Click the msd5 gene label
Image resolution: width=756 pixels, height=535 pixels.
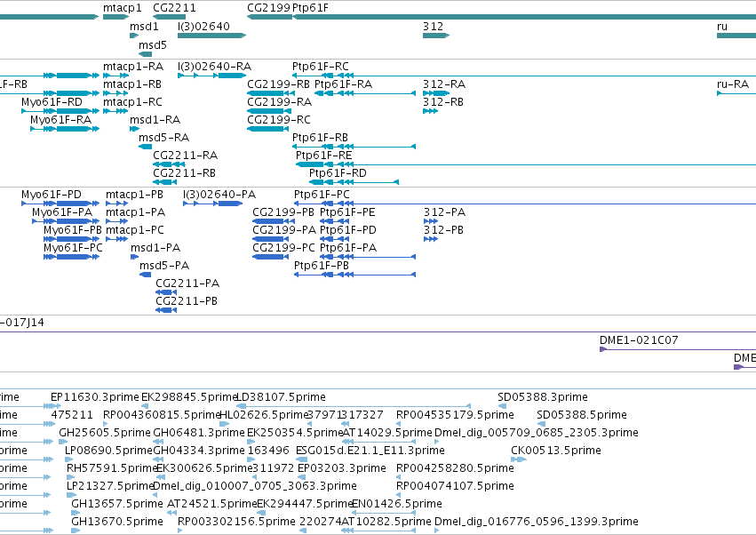tap(153, 45)
